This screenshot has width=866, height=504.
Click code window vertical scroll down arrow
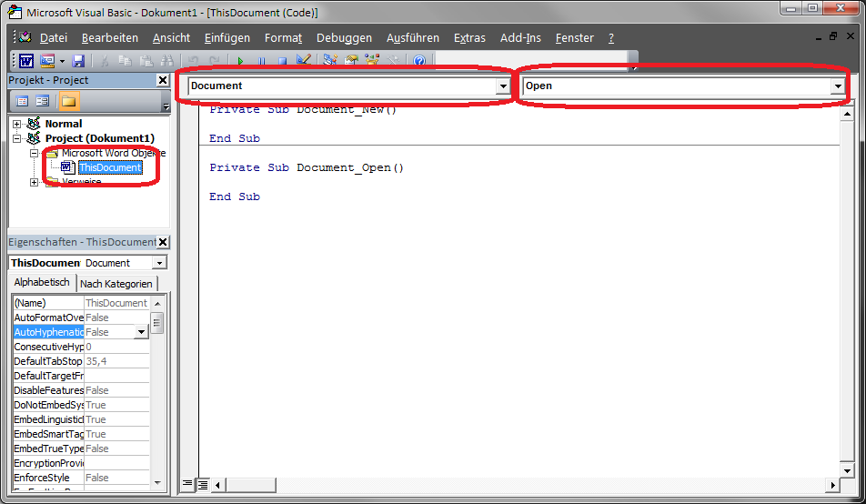coord(847,471)
